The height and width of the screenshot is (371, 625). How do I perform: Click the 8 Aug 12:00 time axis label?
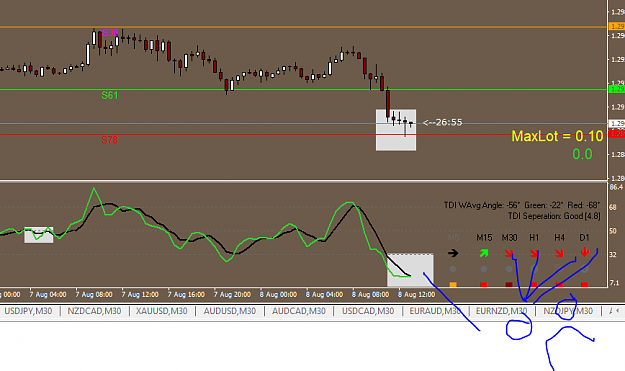point(417,294)
